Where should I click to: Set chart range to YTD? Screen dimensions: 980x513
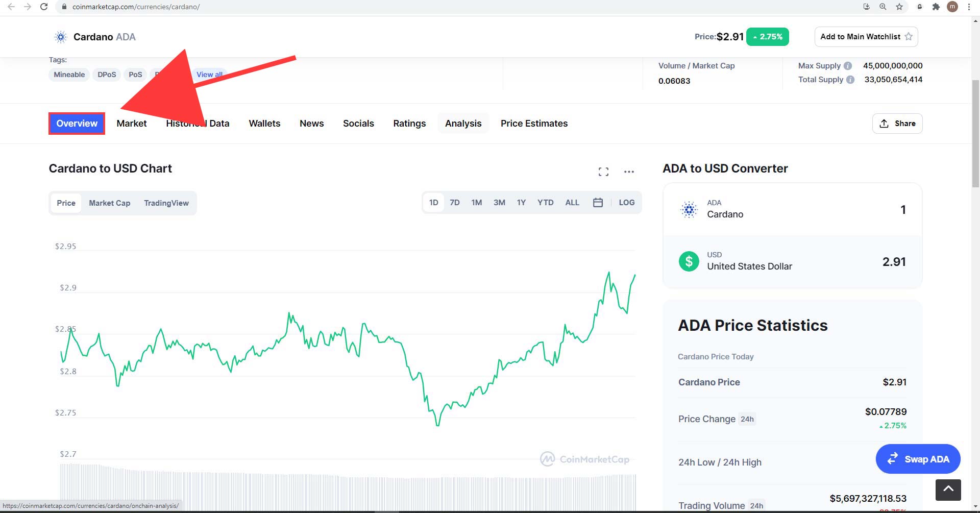pos(545,203)
